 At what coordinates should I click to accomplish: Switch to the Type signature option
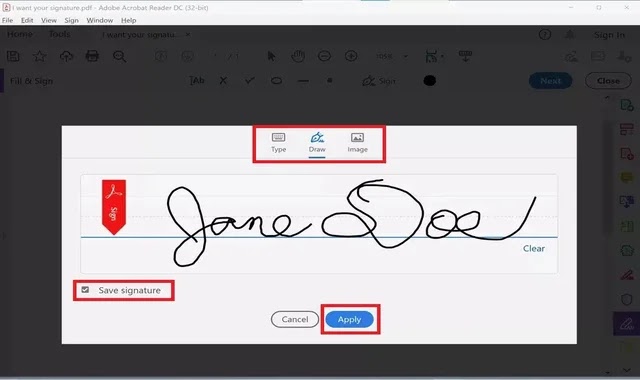[x=279, y=143]
